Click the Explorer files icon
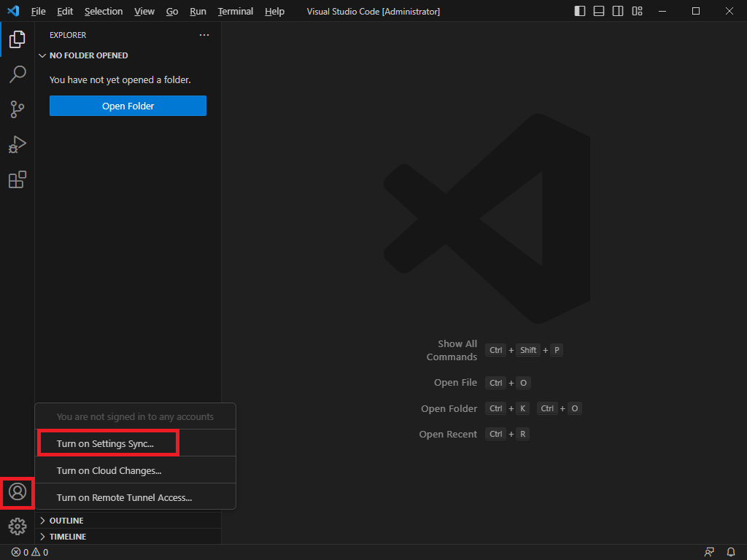Image resolution: width=747 pixels, height=560 pixels. pyautogui.click(x=18, y=39)
